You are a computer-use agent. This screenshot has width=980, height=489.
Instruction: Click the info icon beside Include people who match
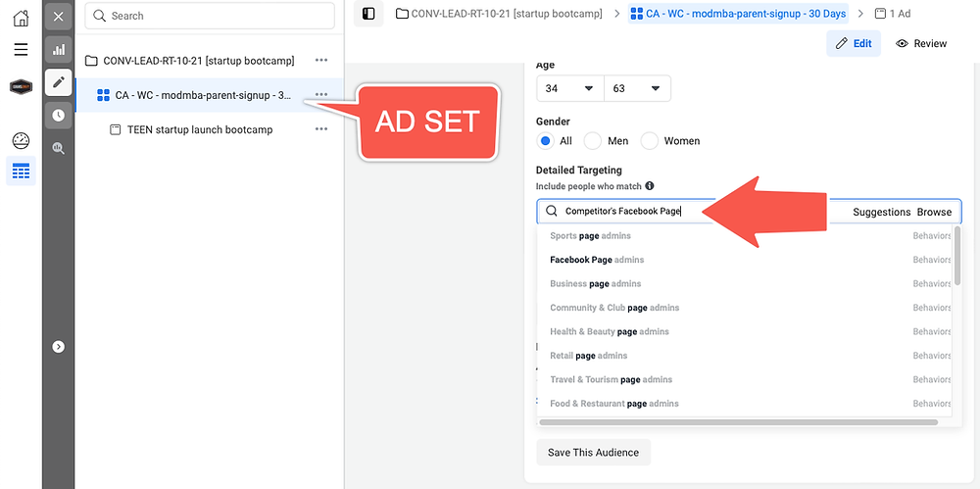650,186
